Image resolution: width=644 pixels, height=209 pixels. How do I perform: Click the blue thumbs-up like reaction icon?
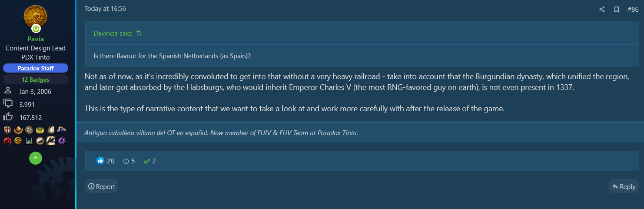pos(100,161)
